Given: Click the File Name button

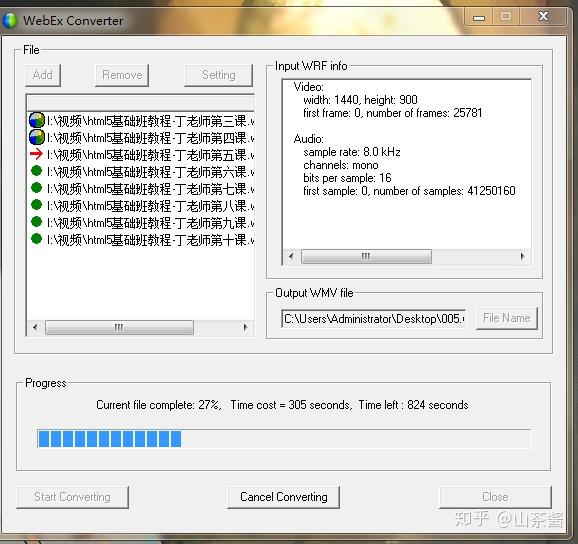Looking at the screenshot, I should pyautogui.click(x=506, y=318).
